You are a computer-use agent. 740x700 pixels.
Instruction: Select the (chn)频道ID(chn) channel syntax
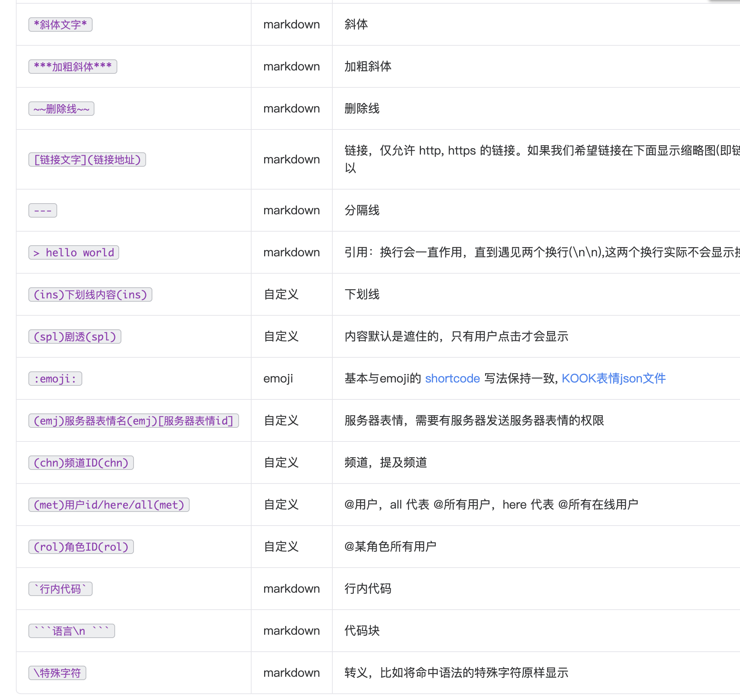(x=81, y=463)
